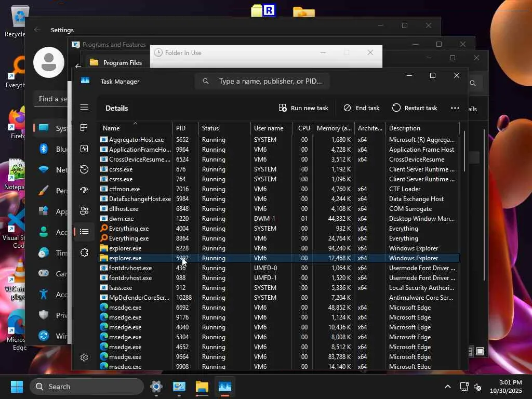Open the Processes page in sidebar
532x399 pixels.
tap(84, 128)
